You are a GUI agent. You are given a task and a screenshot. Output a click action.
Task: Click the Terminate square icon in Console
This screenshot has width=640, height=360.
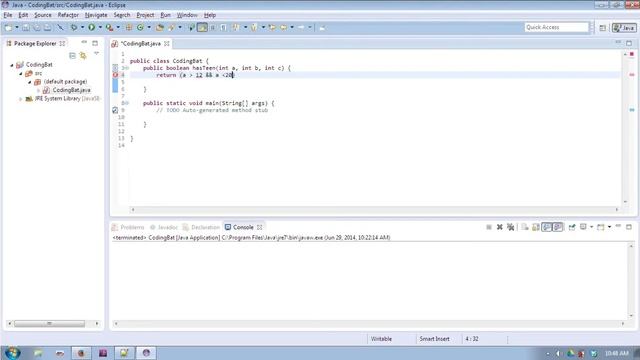489,227
